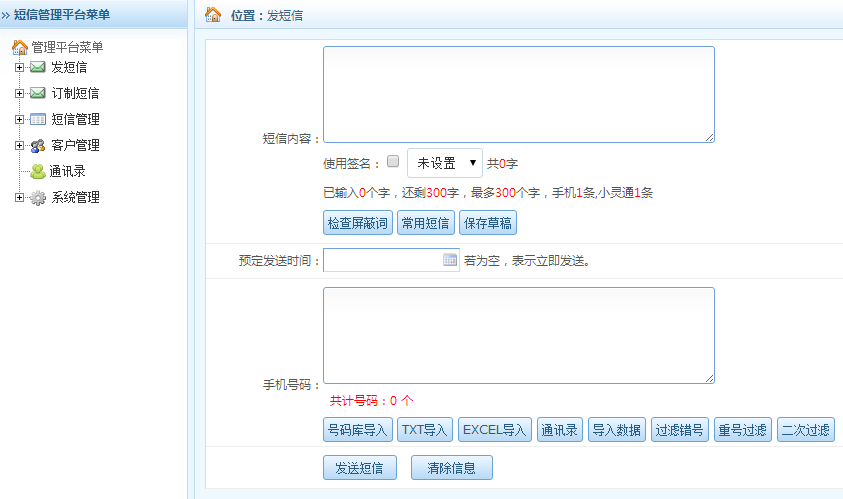Click the resize handle of 手机号码 text area
Viewport: 843px width, 499px height.
(x=710, y=379)
